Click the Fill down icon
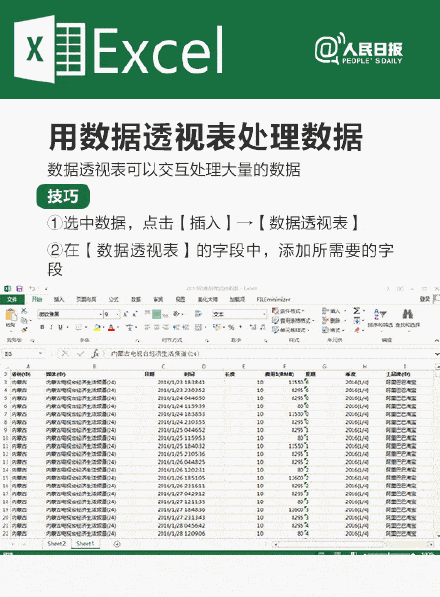The width and height of the screenshot is (440, 597). (x=357, y=321)
